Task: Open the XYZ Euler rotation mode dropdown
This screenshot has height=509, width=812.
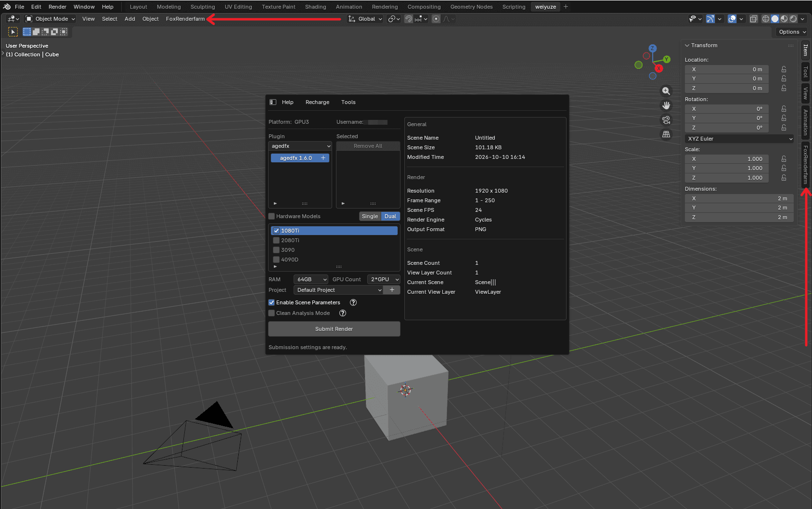Action: [x=739, y=139]
